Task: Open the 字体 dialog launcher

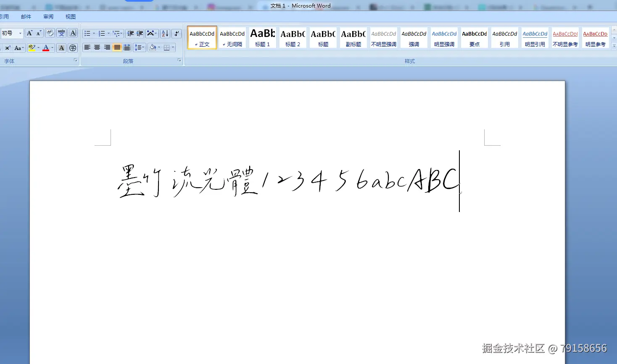Action: click(76, 60)
